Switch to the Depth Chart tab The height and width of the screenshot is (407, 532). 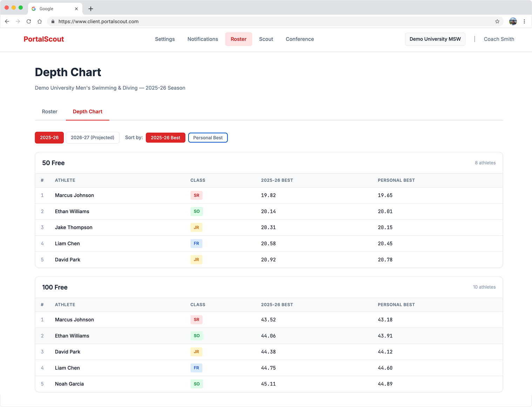coord(87,112)
